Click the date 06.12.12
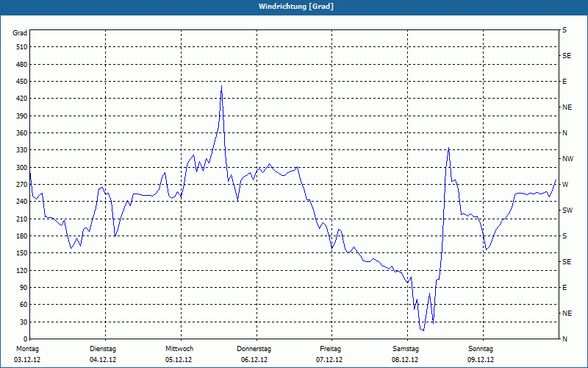588x368 pixels. point(254,360)
